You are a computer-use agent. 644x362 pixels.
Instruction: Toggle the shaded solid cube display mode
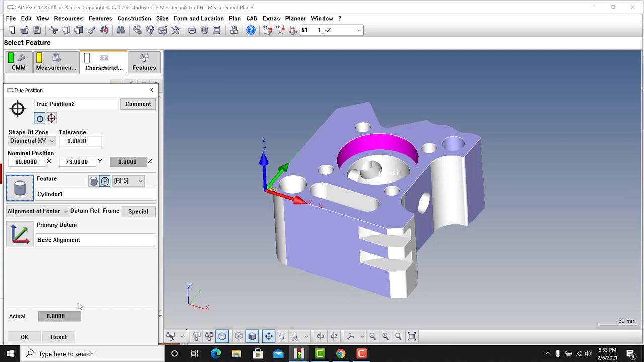click(252, 336)
